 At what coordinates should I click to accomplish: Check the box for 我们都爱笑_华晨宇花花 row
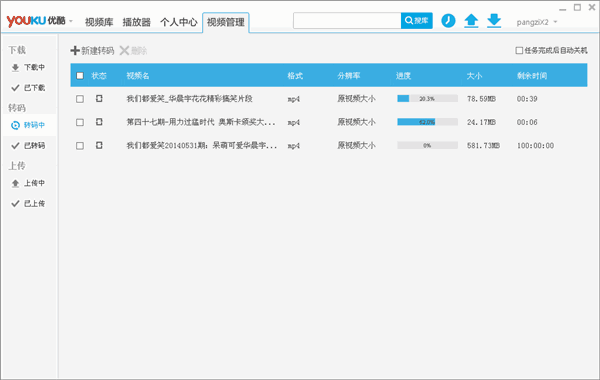(x=80, y=99)
